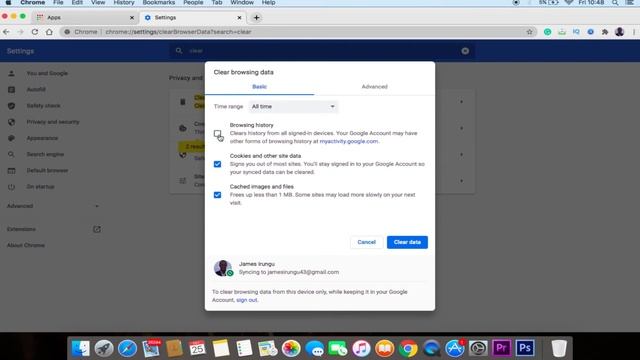Click the address bar URL
Screen dimensions: 640x360
pos(178,32)
